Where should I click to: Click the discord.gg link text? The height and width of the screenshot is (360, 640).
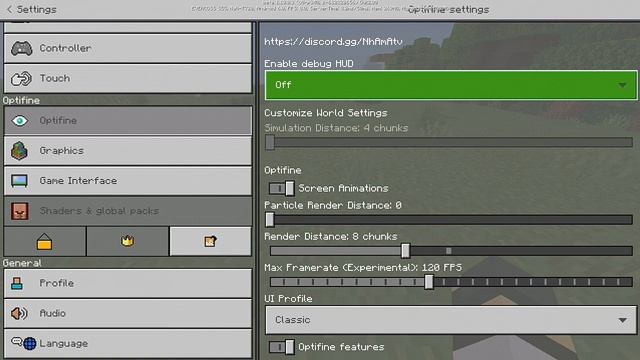pos(333,41)
